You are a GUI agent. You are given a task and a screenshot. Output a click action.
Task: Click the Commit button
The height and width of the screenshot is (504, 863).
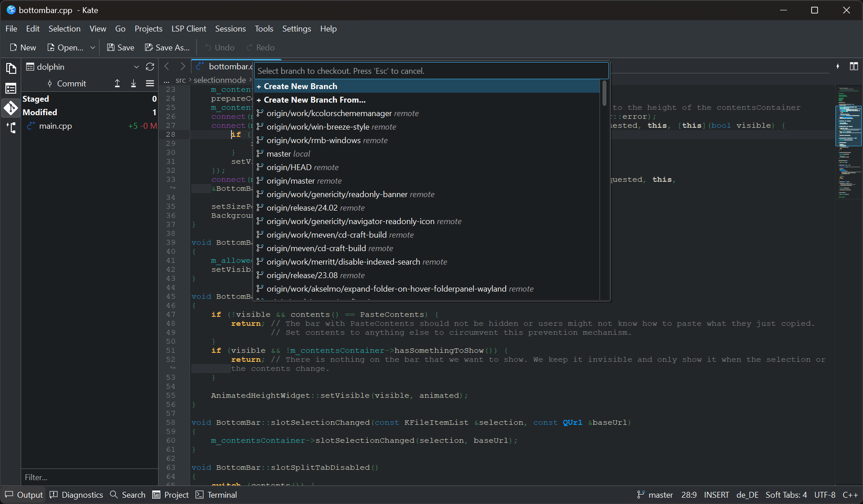point(67,84)
